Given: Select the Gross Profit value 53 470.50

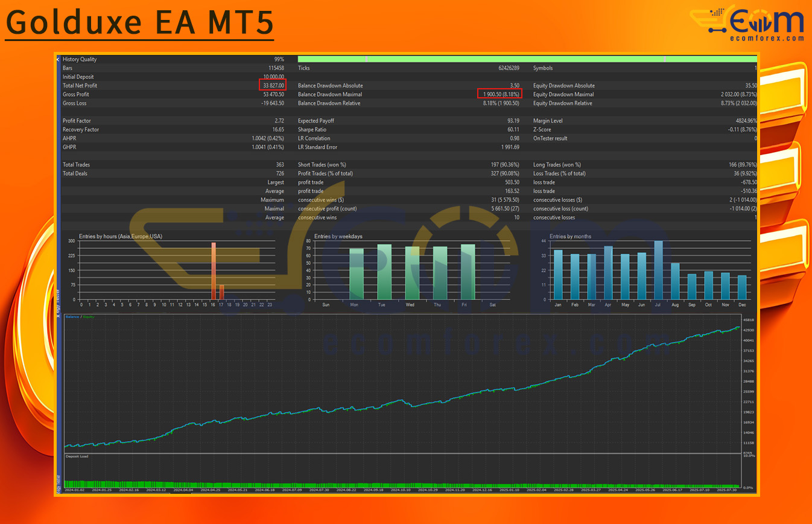Looking at the screenshot, I should pos(274,94).
